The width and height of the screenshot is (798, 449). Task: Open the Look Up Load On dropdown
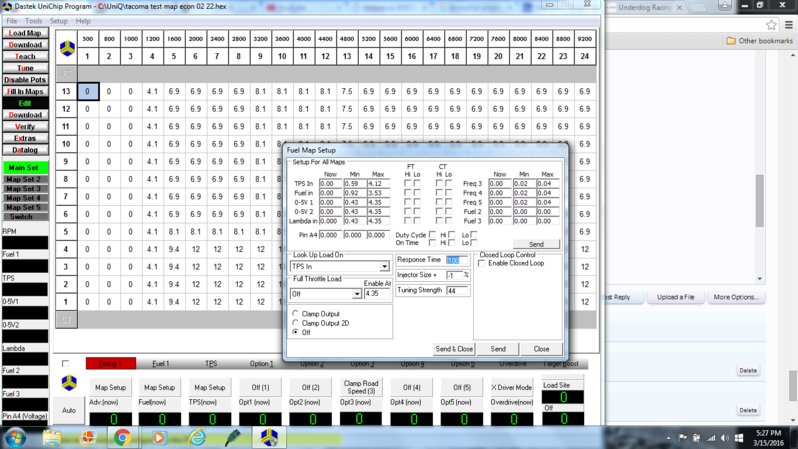pos(384,266)
